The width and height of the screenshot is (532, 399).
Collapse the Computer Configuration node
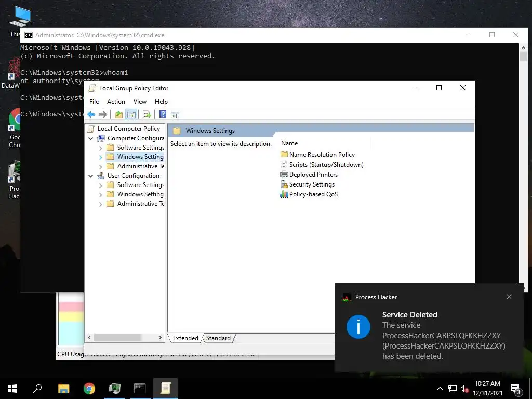[x=90, y=138]
